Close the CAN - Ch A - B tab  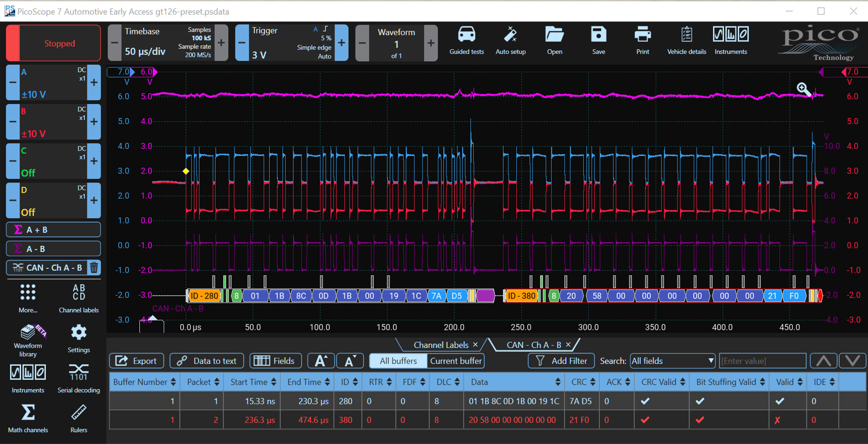point(568,345)
